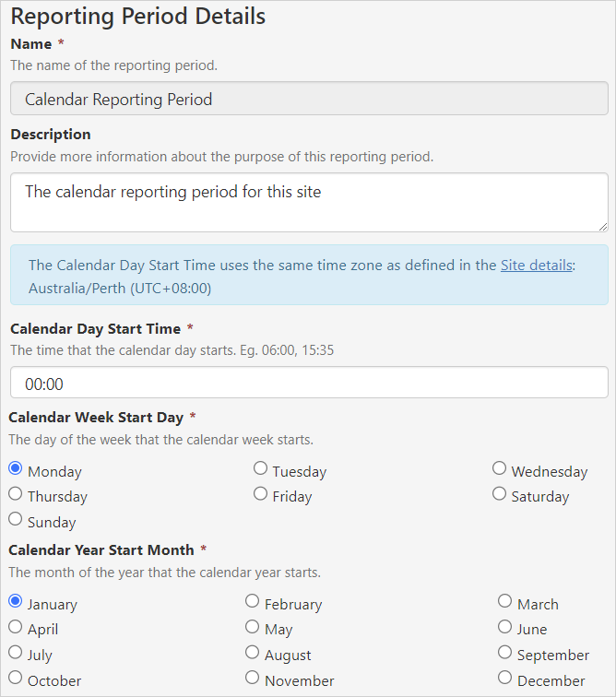The image size is (616, 697).
Task: Open the Site details link
Action: coord(536,265)
